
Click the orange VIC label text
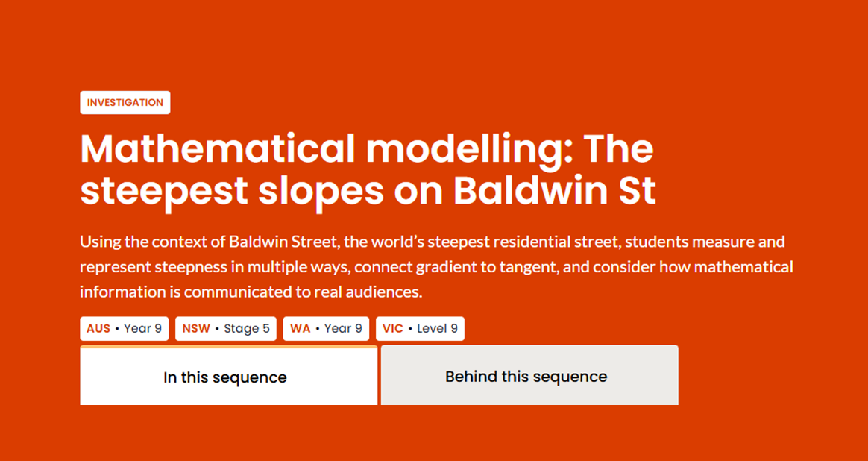pos(392,328)
